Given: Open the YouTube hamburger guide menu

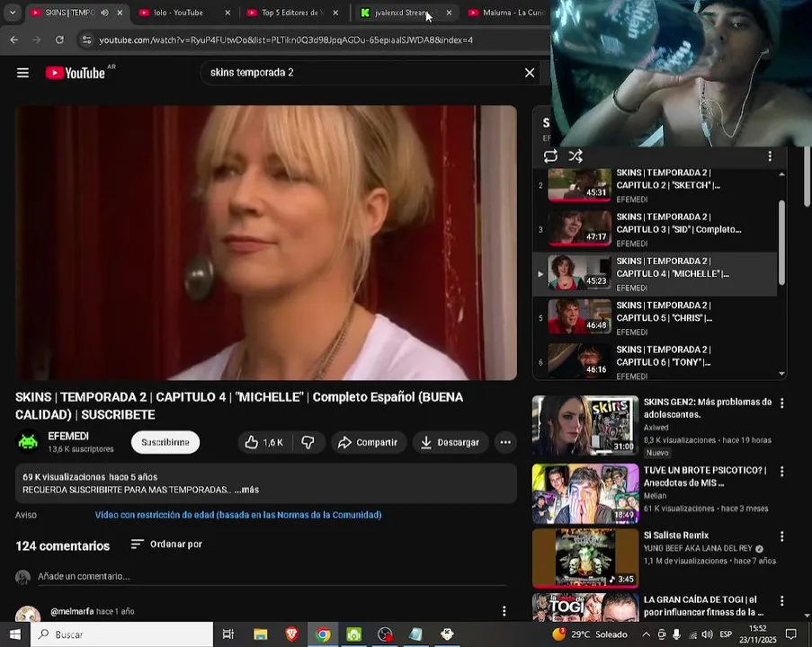Looking at the screenshot, I should point(22,73).
